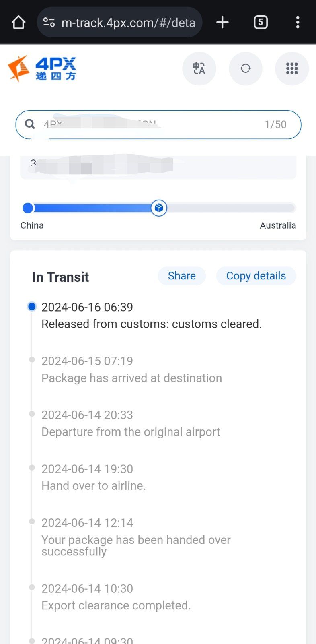Select the 'Hand over to airline' entry
The width and height of the screenshot is (316, 644).
(x=93, y=486)
